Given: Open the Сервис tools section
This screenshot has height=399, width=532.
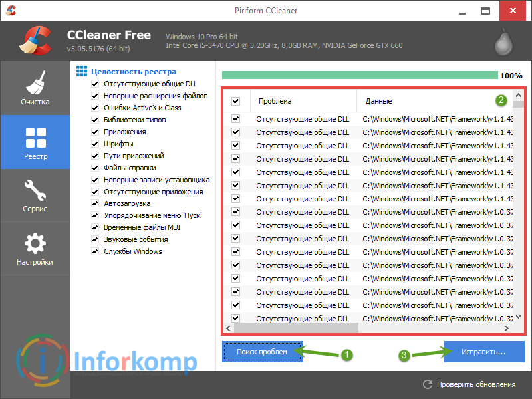Looking at the screenshot, I should [35, 196].
